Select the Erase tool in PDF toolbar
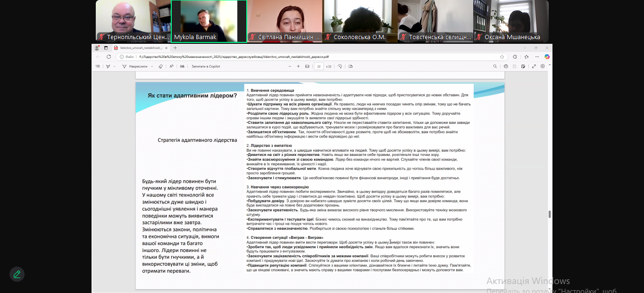Image resolution: width=644 pixels, height=293 pixels. tap(160, 66)
